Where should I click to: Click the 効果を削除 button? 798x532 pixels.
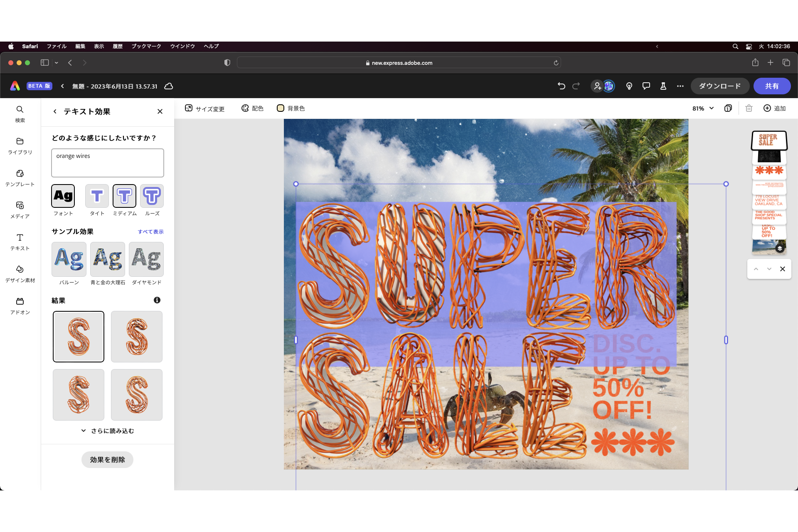(107, 460)
